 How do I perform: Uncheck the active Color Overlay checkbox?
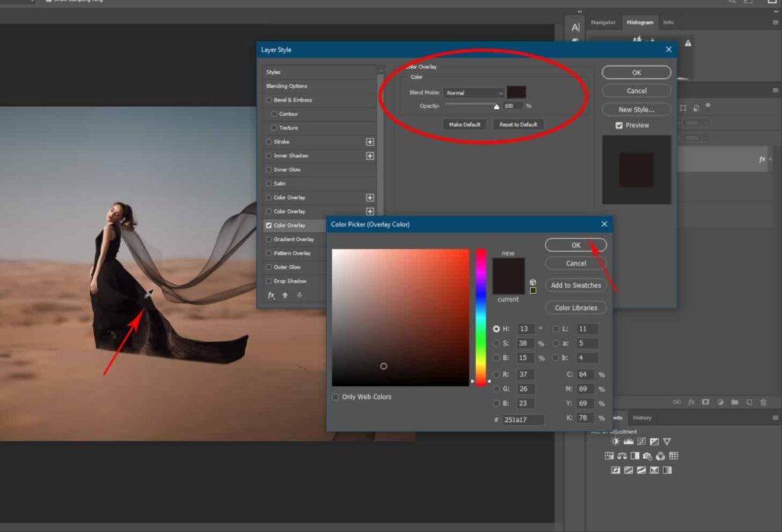pos(269,225)
